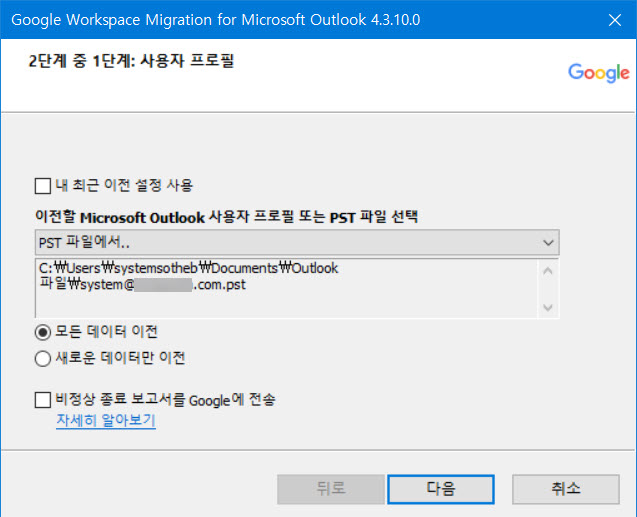
Task: Check 비정상 종료 보고서를 Google에 전송
Action: click(43, 400)
